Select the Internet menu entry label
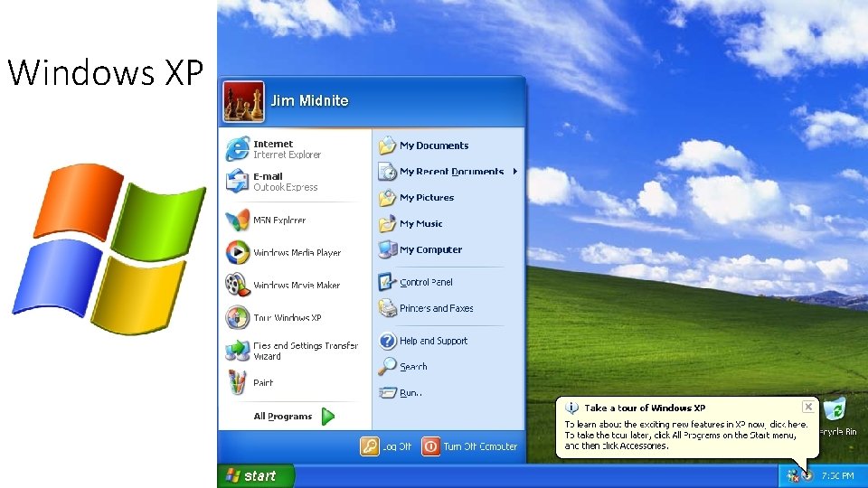 (x=273, y=144)
